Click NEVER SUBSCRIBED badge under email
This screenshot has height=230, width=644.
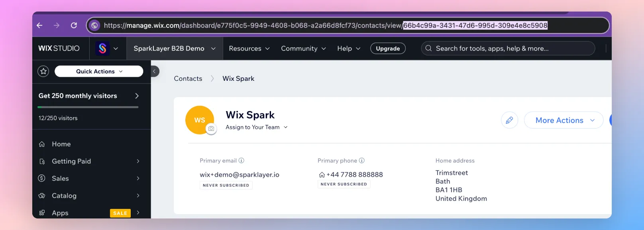[226, 185]
